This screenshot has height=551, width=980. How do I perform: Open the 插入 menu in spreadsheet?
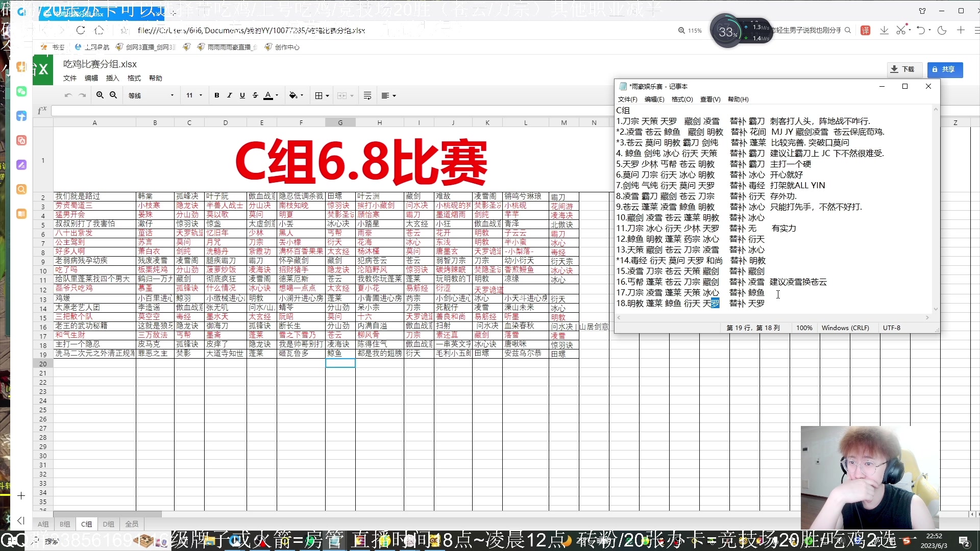[x=112, y=78]
